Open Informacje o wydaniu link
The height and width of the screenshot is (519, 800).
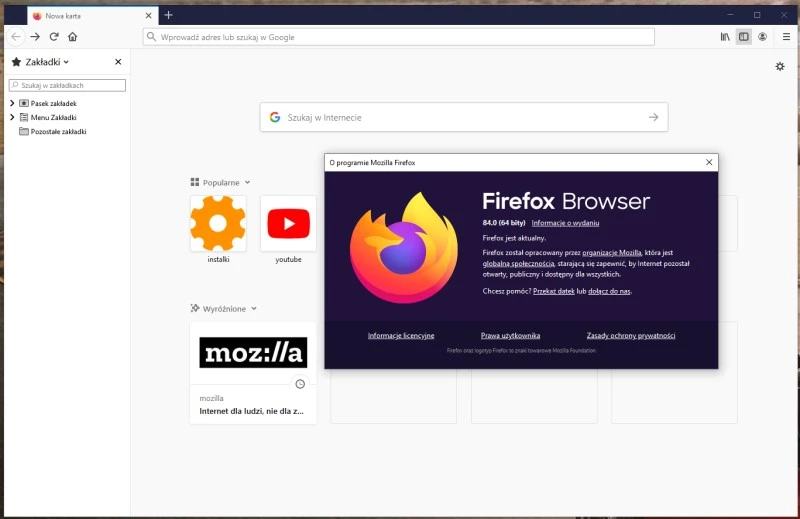click(565, 223)
